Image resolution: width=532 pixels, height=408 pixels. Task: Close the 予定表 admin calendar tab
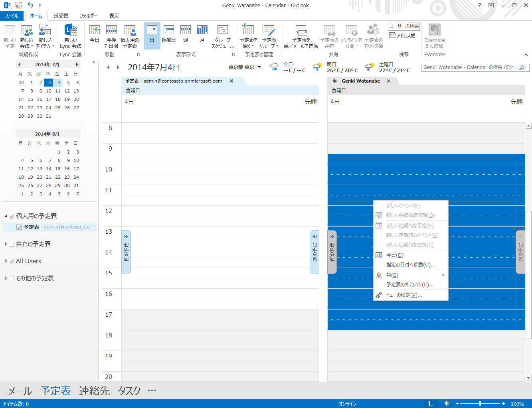pos(231,81)
